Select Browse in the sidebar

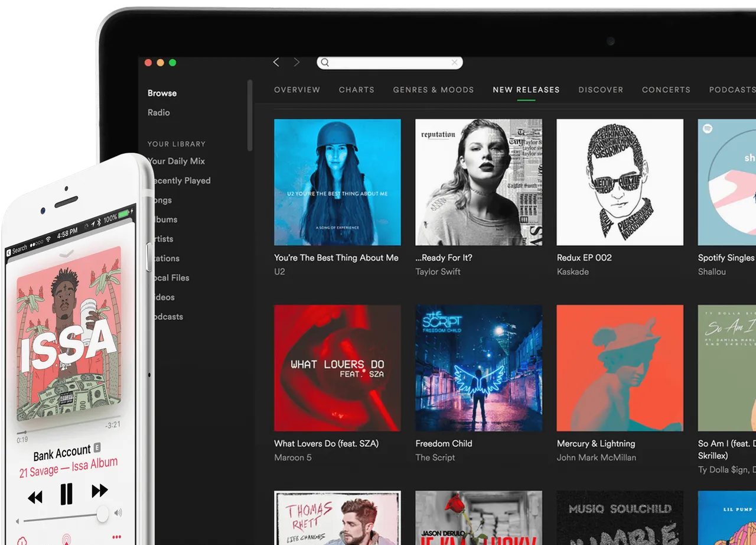coord(162,93)
